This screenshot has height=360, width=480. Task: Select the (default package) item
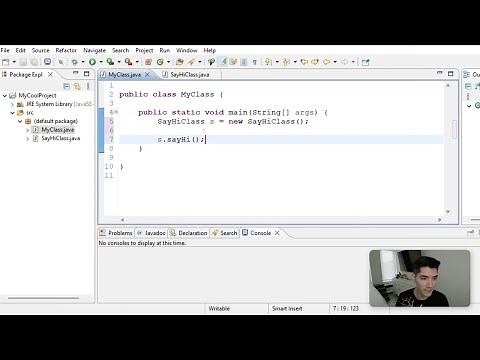point(56,121)
